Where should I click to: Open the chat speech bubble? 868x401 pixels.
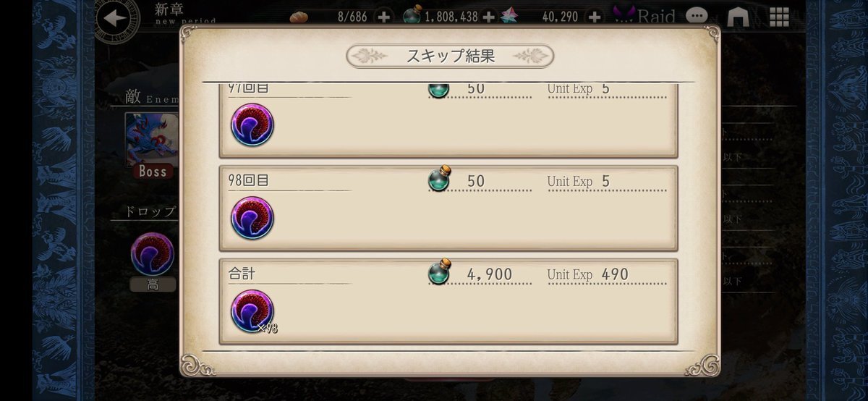(x=697, y=16)
